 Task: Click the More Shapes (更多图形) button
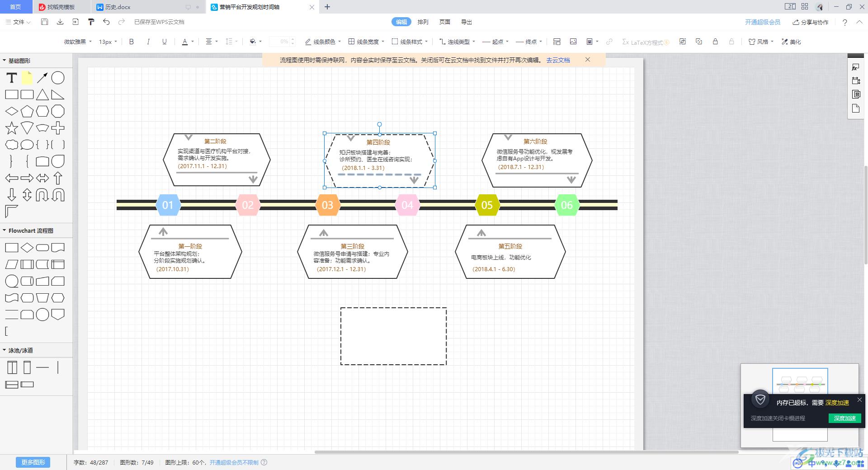[x=33, y=462]
